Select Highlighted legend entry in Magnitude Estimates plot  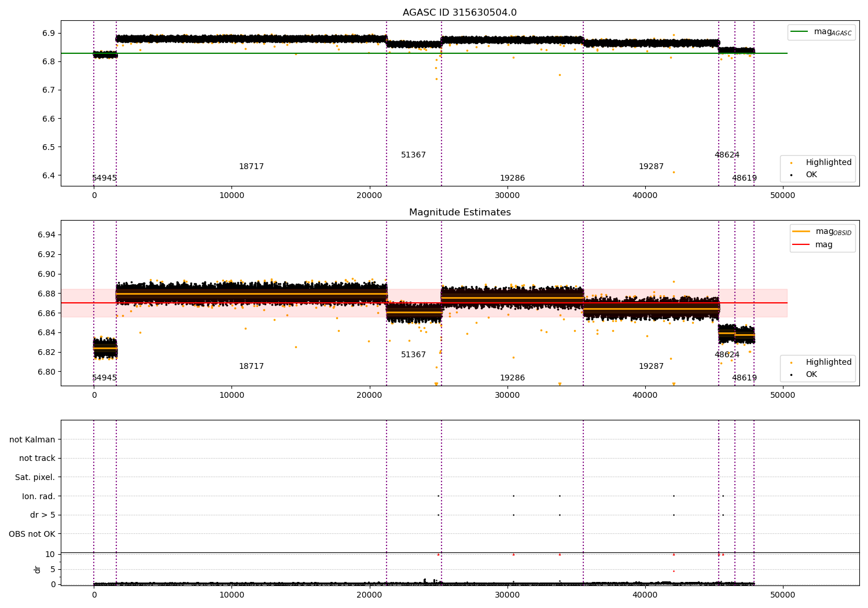click(816, 362)
